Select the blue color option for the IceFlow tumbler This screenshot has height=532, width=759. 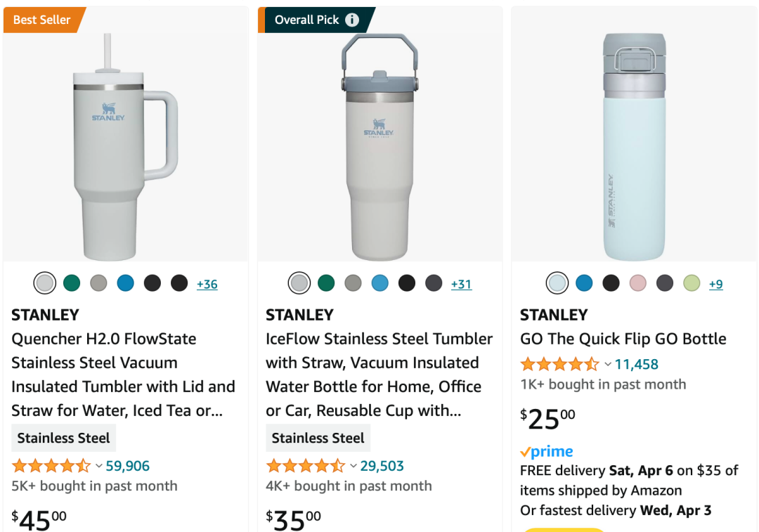pyautogui.click(x=379, y=283)
